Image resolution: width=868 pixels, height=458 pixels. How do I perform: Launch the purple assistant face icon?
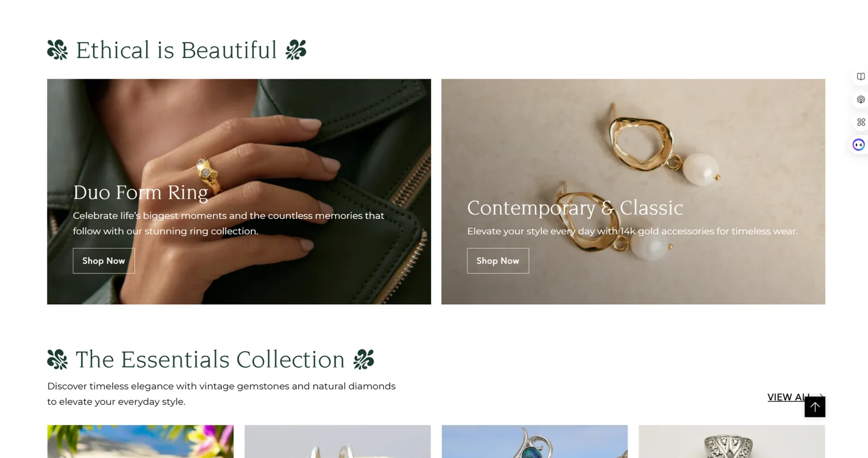coord(858,145)
